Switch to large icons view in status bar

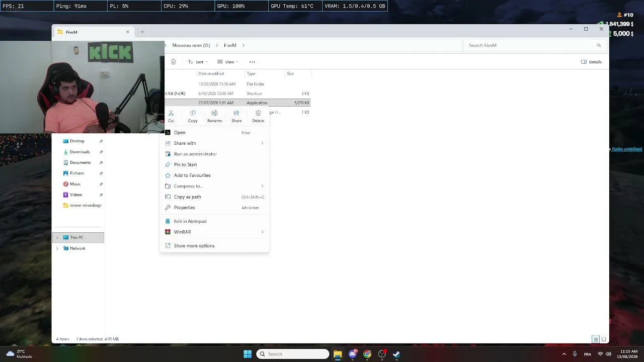pos(604,339)
